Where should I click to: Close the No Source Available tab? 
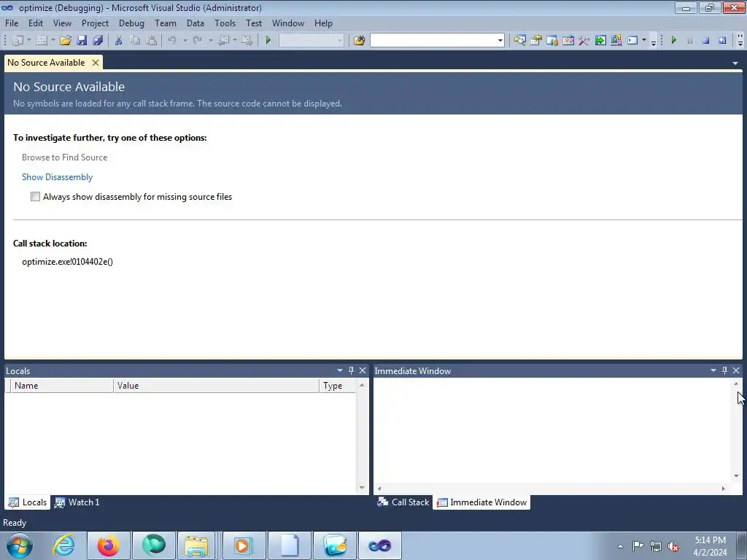point(96,63)
